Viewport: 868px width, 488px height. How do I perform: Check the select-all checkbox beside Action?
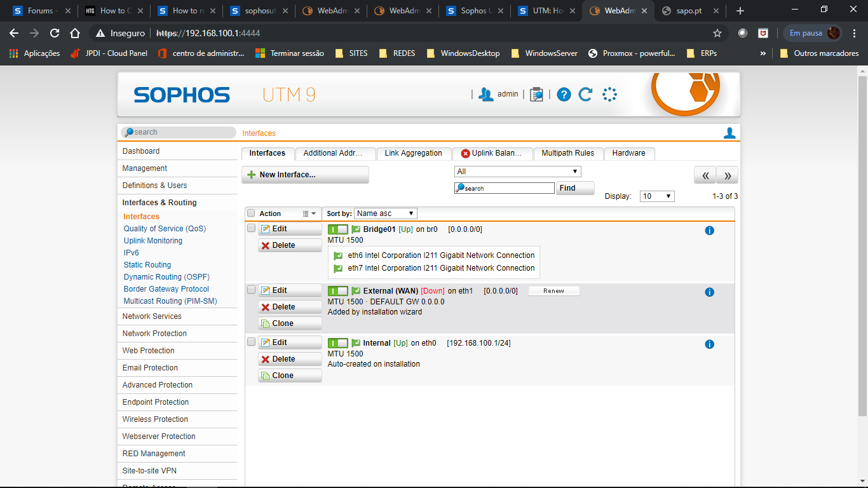pyautogui.click(x=251, y=213)
